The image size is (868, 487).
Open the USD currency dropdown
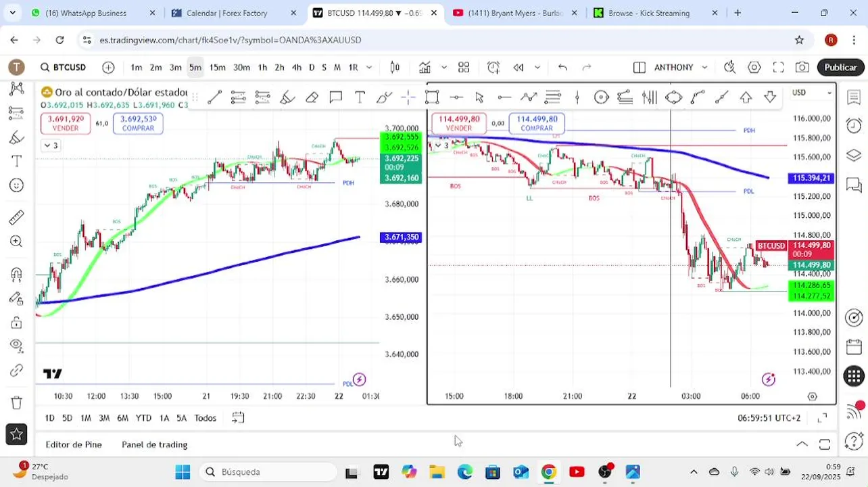click(x=812, y=93)
